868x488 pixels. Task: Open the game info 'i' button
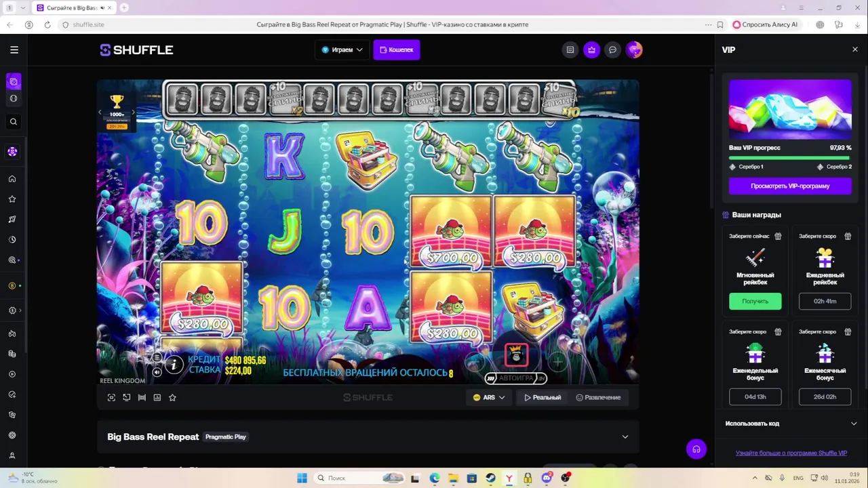pyautogui.click(x=174, y=365)
